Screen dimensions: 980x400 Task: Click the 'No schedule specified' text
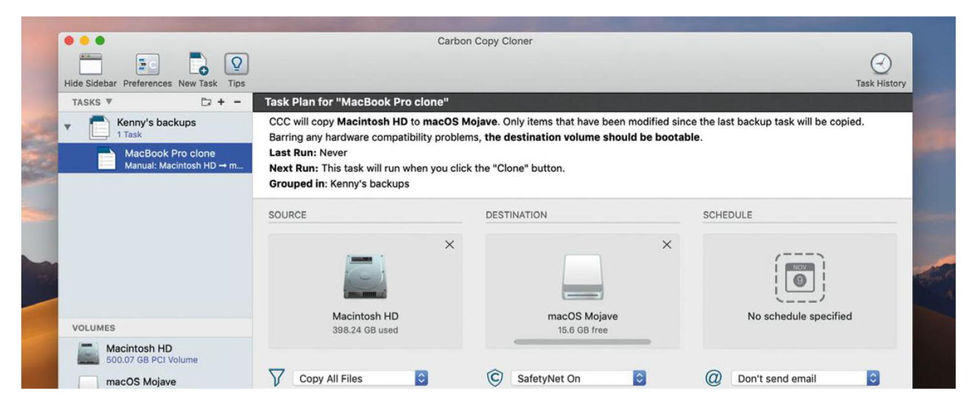799,317
